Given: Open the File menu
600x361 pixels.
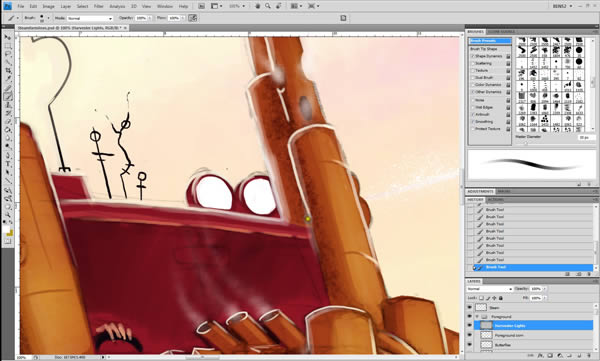Looking at the screenshot, I should tap(21, 6).
